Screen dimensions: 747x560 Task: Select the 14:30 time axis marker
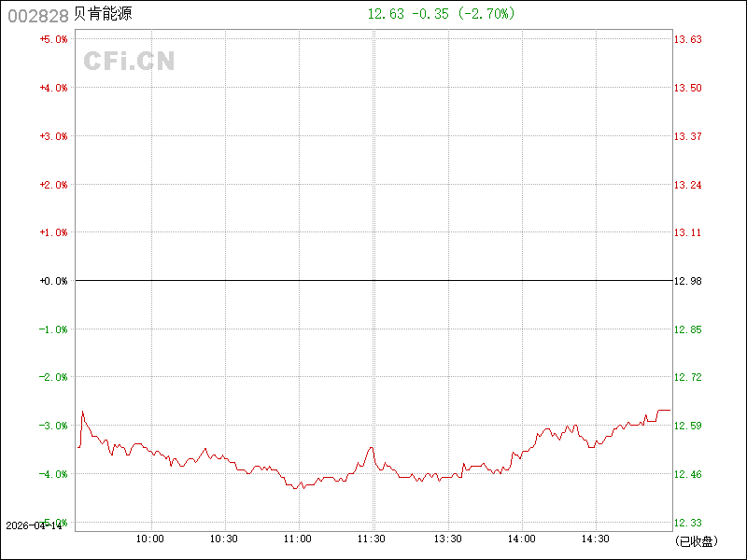click(596, 539)
